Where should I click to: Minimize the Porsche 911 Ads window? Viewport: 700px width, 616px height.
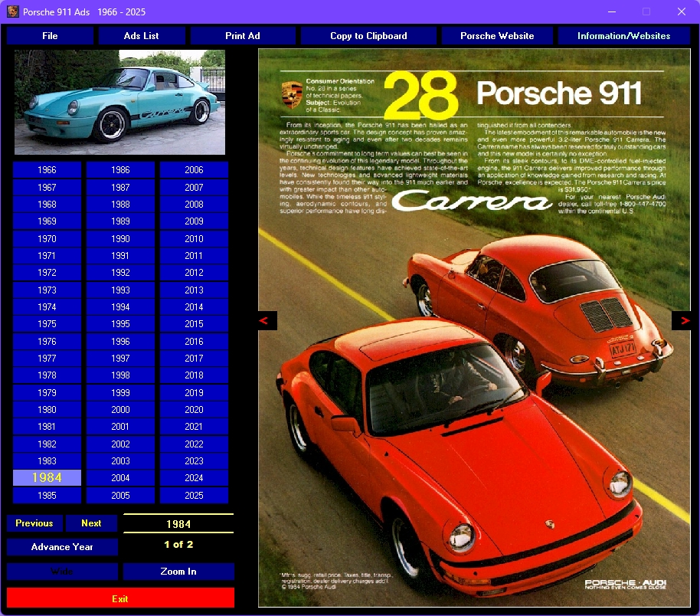click(612, 11)
